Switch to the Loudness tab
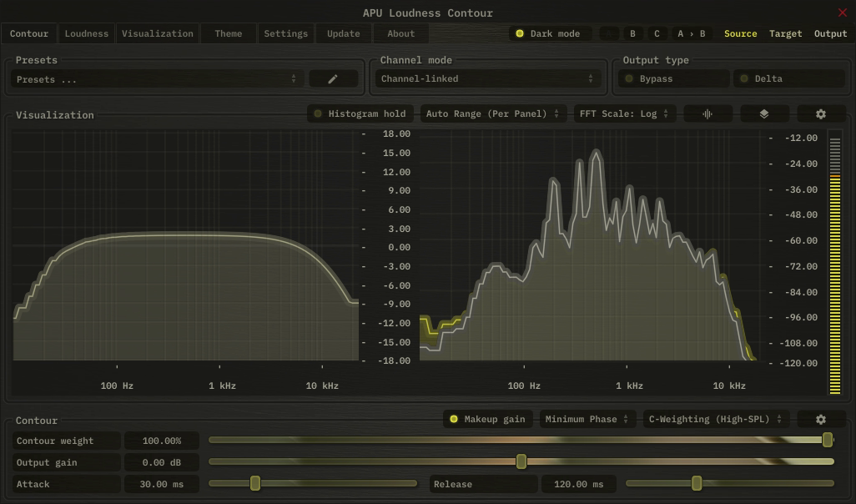This screenshot has height=504, width=856. coord(87,34)
